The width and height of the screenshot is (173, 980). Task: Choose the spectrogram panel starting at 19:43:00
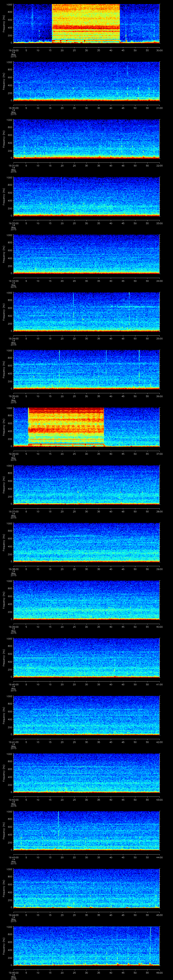click(x=86, y=831)
